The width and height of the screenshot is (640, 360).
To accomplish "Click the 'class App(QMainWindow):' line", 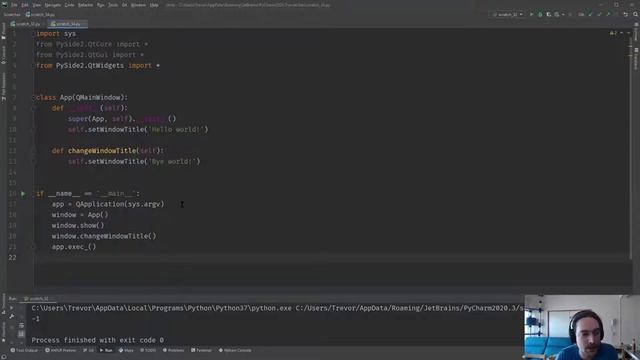I will (x=82, y=98).
